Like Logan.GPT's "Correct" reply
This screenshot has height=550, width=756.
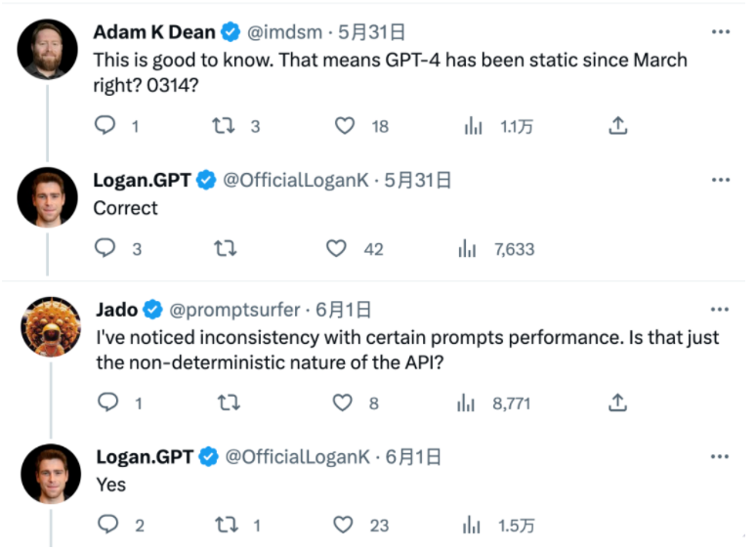pos(337,248)
